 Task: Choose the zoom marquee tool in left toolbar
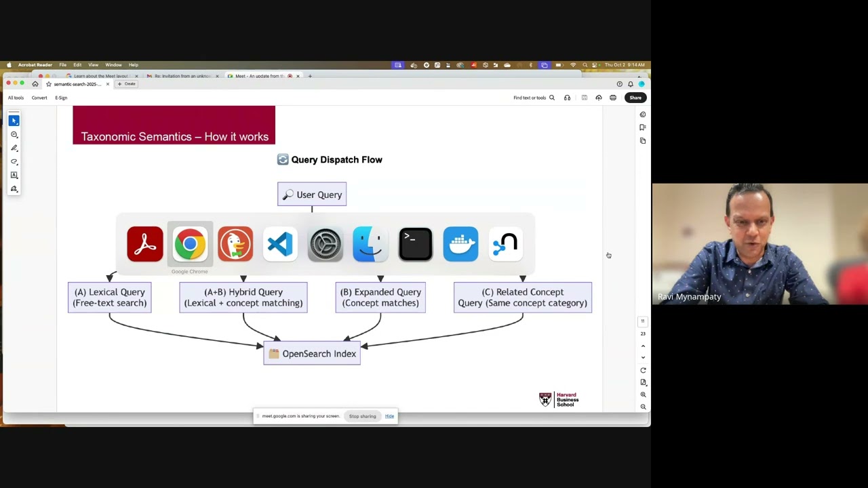tap(14, 134)
